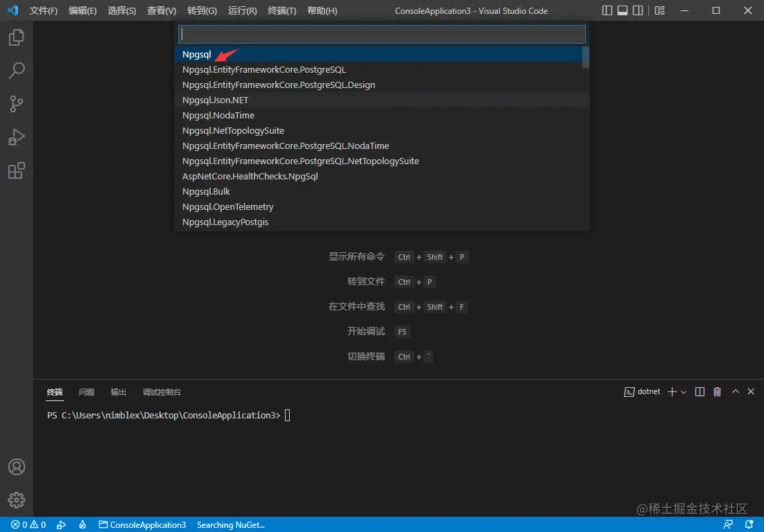This screenshot has width=764, height=532.
Task: Open the 终端(T) menu
Action: tap(282, 10)
